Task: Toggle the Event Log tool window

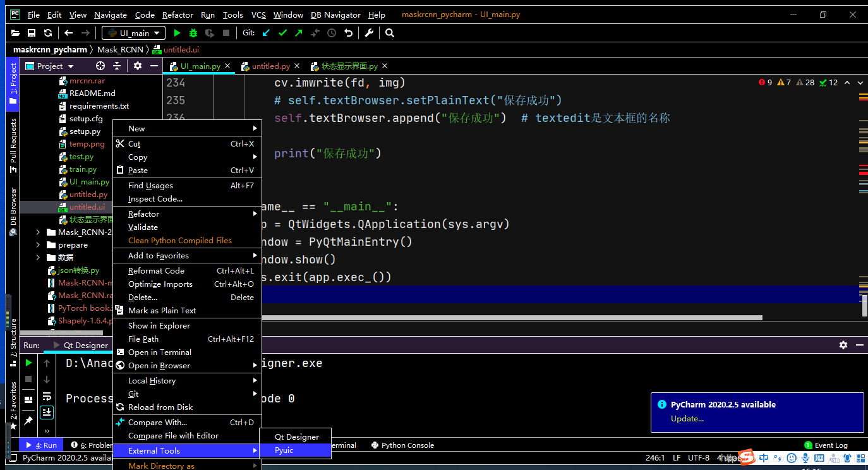Action: (826, 445)
